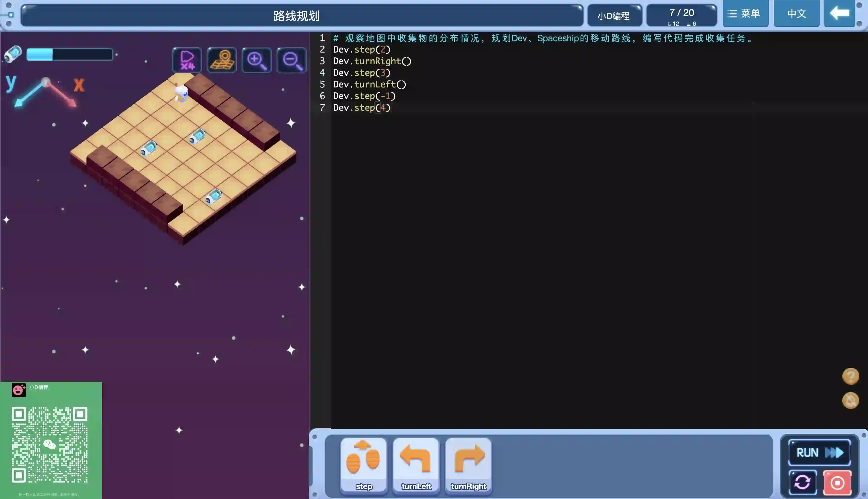The image size is (868, 499).
Task: Open the 菜单 menu
Action: pyautogui.click(x=745, y=14)
